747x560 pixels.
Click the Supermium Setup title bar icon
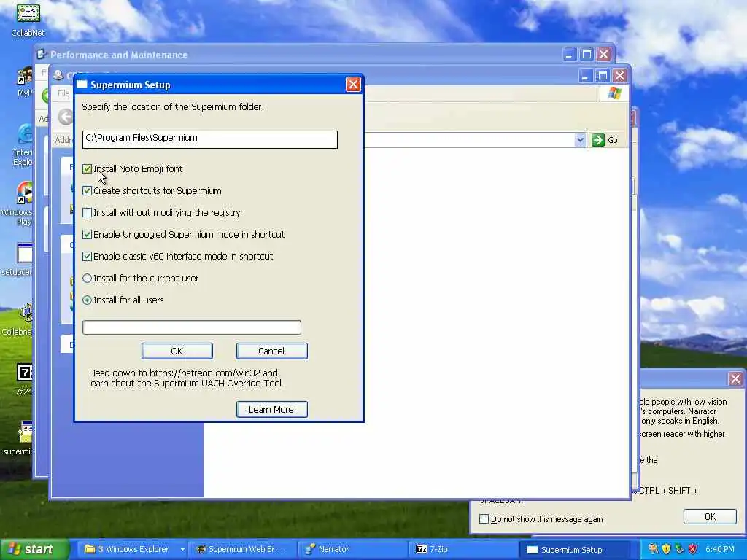click(82, 85)
